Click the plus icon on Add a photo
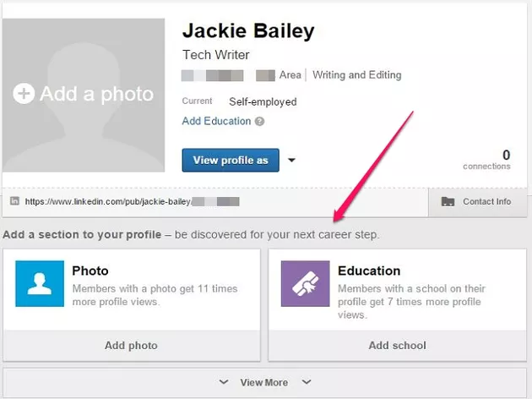This screenshot has height=399, width=532. [x=24, y=93]
